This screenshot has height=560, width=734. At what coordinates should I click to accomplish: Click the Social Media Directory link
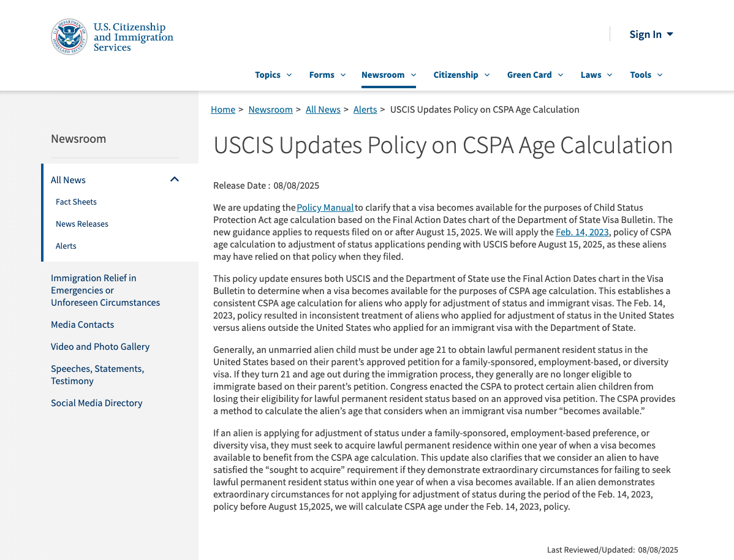(x=96, y=403)
